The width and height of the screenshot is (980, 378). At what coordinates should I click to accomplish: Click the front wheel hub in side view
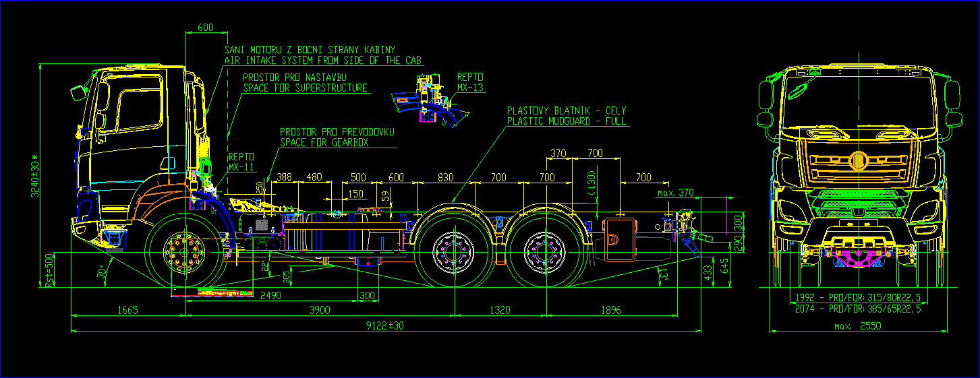click(x=183, y=254)
